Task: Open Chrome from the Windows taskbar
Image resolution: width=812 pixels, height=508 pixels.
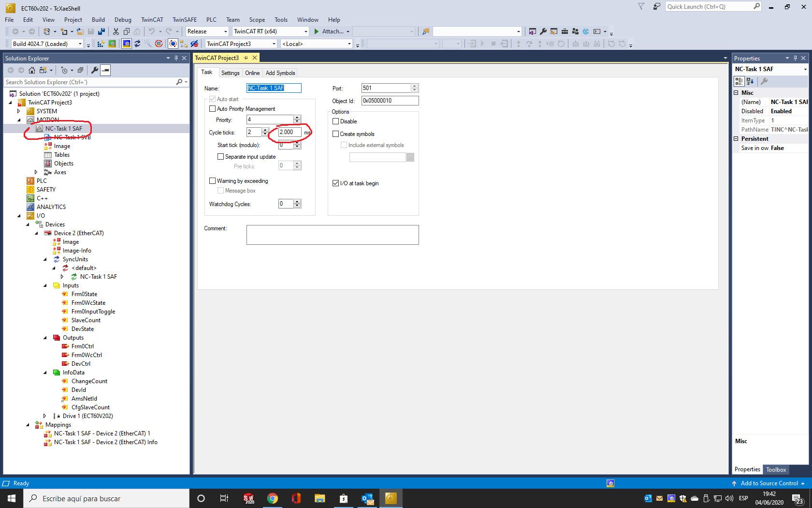Action: pyautogui.click(x=273, y=498)
